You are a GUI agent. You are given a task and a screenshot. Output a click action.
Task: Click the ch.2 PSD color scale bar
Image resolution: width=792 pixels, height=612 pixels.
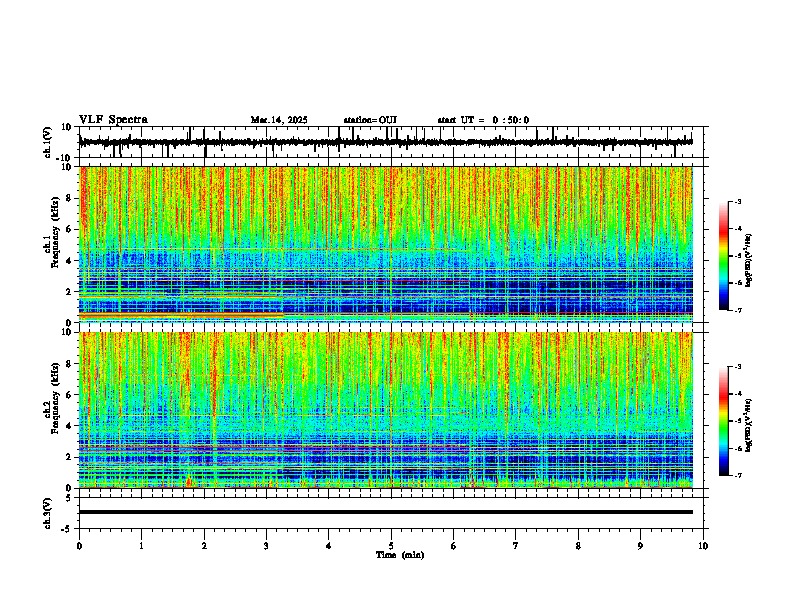723,421
